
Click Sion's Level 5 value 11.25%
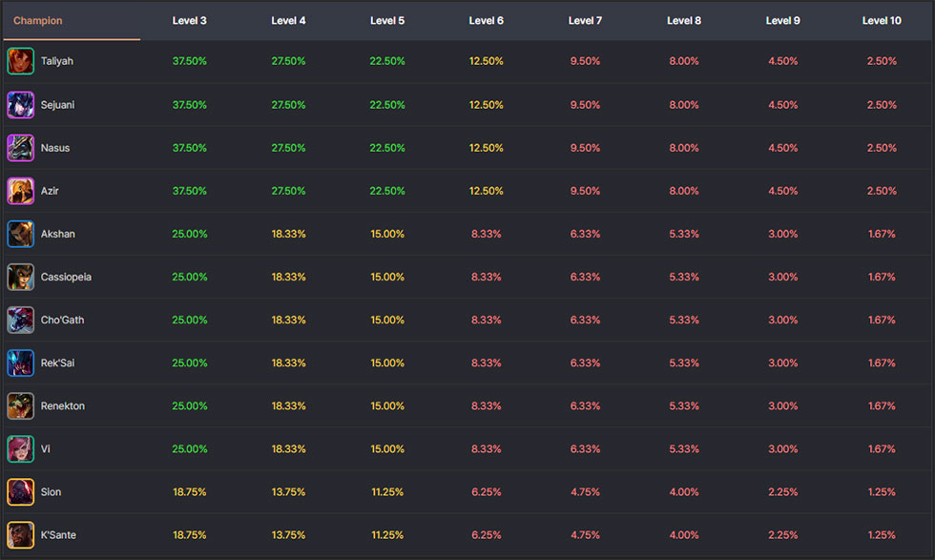387,492
